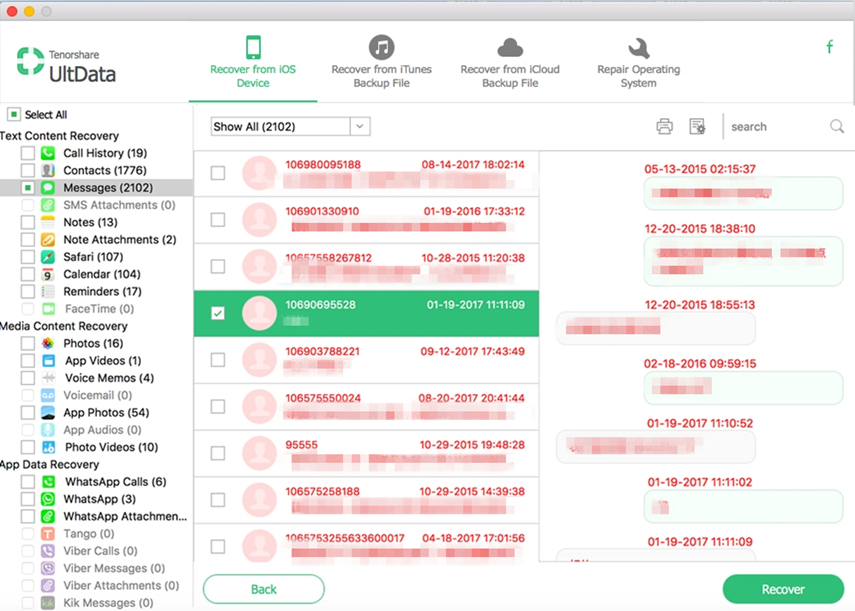Click avatar of contact 95555
The height and width of the screenshot is (611, 855).
coord(260,453)
